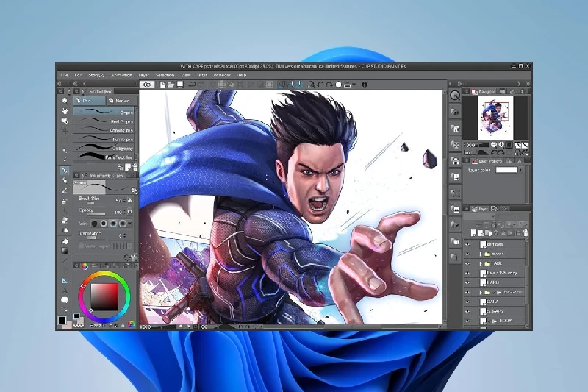Select the Real G-pen brush
The height and width of the screenshot is (392, 588).
(x=104, y=121)
